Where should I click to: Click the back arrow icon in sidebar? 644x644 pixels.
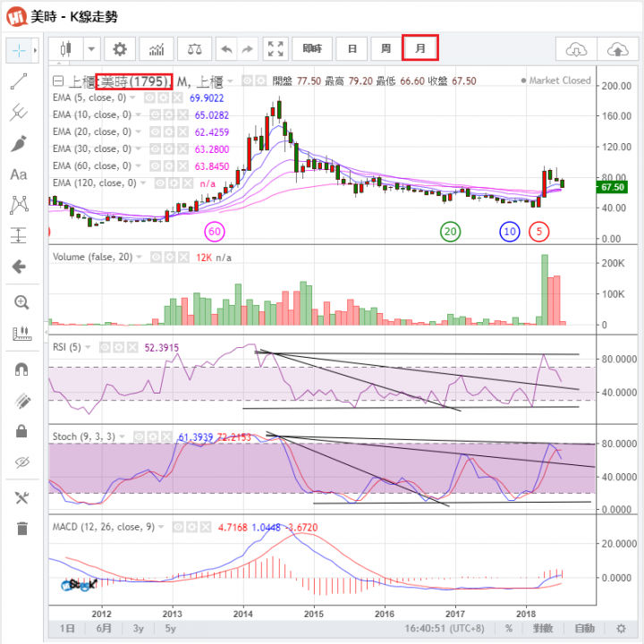[x=19, y=267]
